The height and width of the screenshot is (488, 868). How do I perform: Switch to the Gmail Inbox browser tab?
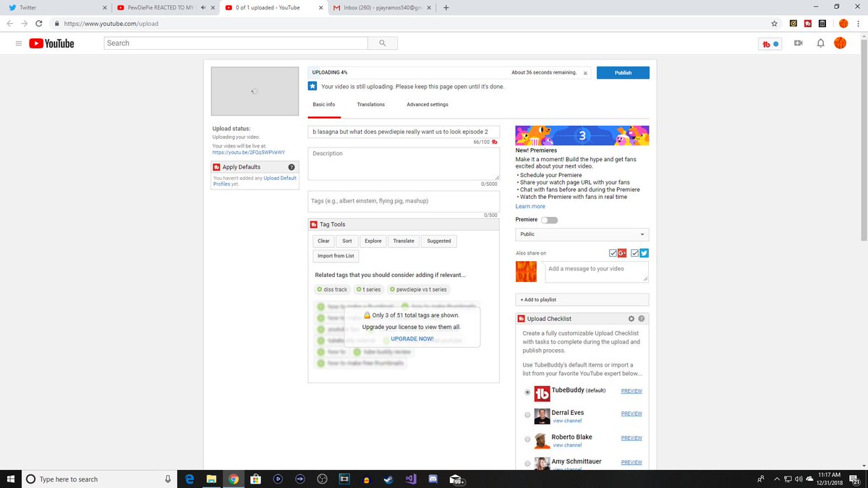point(383,8)
